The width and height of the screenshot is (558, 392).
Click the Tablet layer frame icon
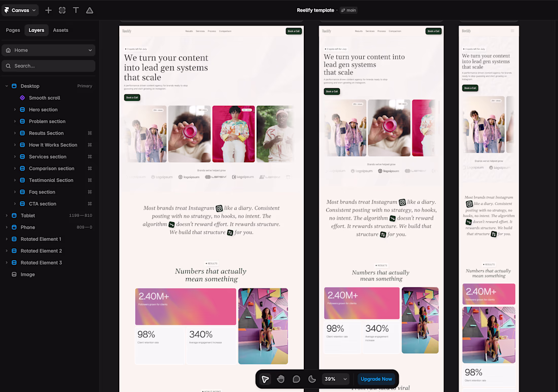(14, 216)
